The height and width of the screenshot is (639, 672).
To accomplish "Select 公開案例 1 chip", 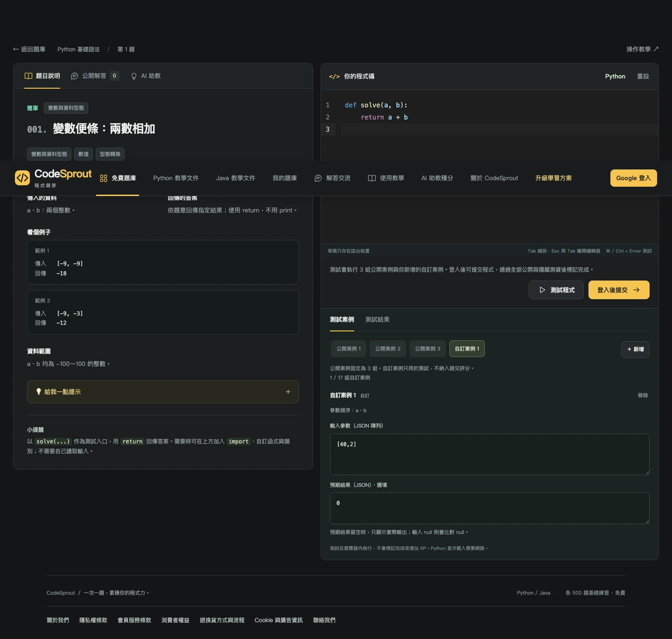I will tap(349, 349).
